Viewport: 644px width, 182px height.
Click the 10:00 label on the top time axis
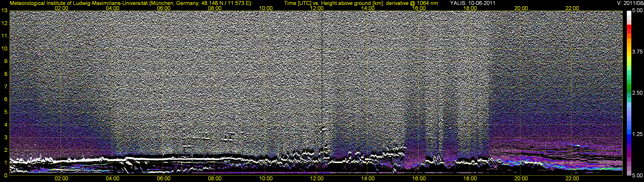pos(266,8)
